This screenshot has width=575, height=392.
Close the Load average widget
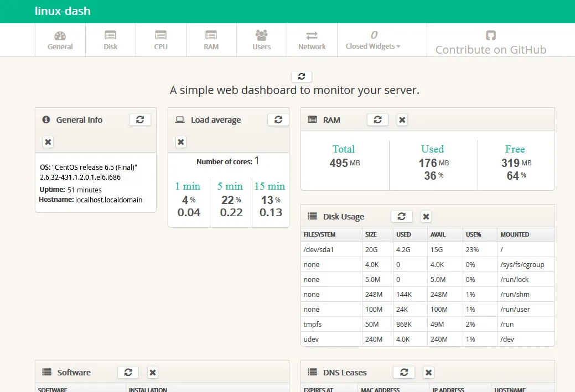point(181,142)
